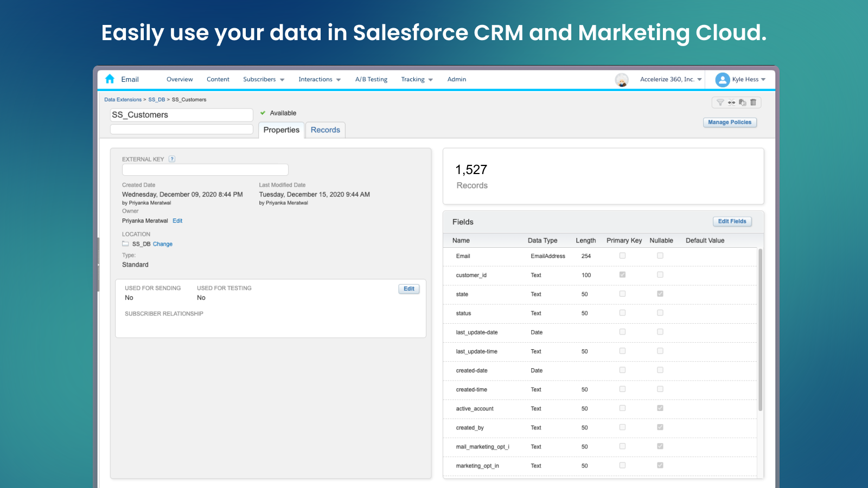The height and width of the screenshot is (488, 868).
Task: Open the External Key help icon
Action: point(172,158)
